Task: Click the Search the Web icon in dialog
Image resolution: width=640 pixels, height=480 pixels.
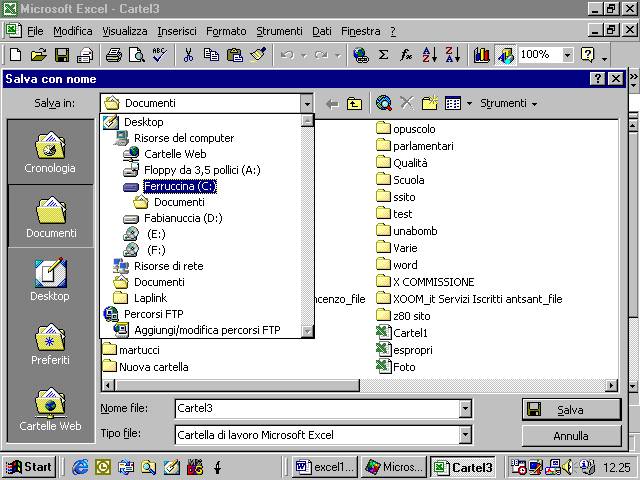Action: (x=384, y=103)
